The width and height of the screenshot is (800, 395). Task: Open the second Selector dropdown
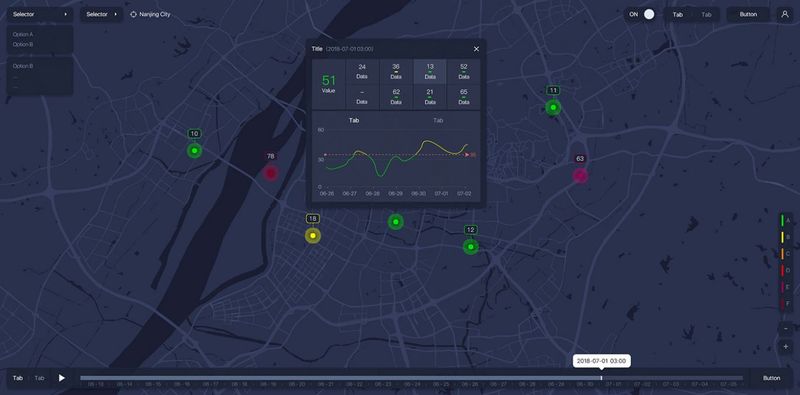[x=102, y=14]
